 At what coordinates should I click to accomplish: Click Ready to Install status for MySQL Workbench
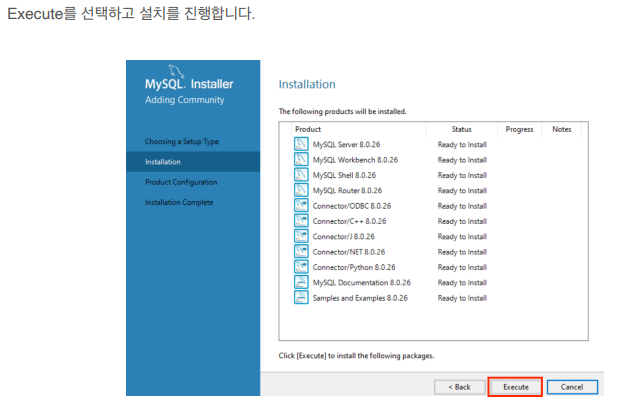point(462,160)
